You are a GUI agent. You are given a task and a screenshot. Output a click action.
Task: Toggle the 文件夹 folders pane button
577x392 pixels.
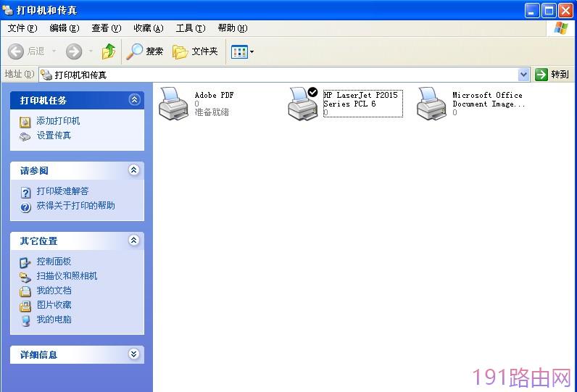[x=195, y=51]
